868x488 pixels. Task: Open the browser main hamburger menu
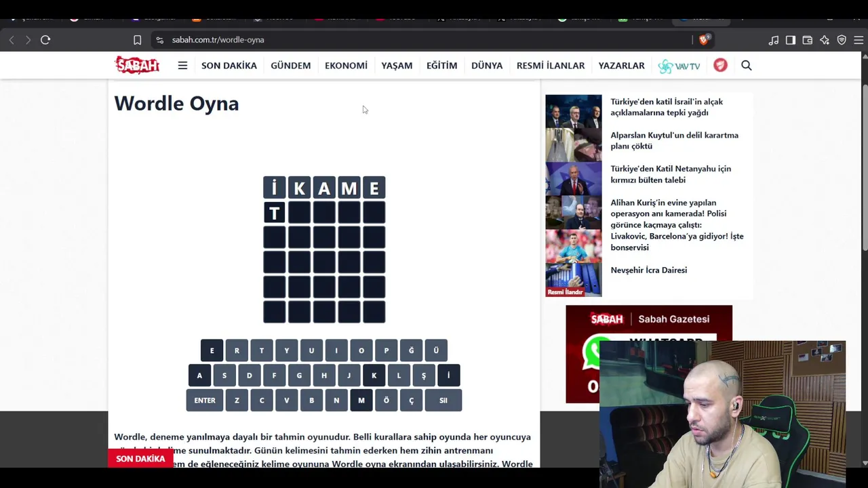859,40
